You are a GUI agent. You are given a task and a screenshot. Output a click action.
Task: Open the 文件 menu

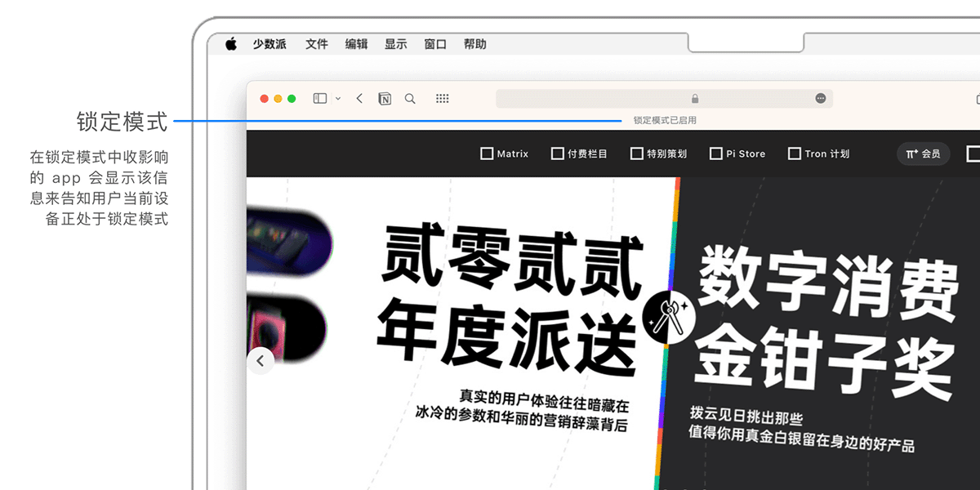pyautogui.click(x=317, y=44)
